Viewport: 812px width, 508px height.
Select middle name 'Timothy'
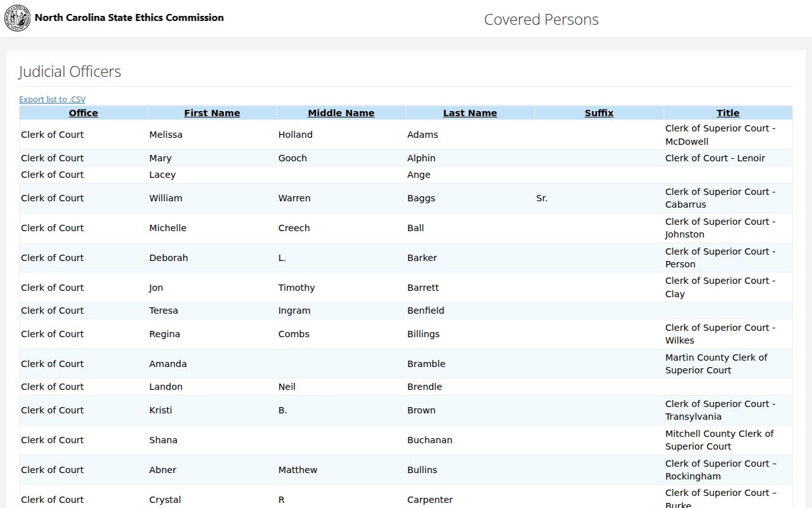(296, 288)
